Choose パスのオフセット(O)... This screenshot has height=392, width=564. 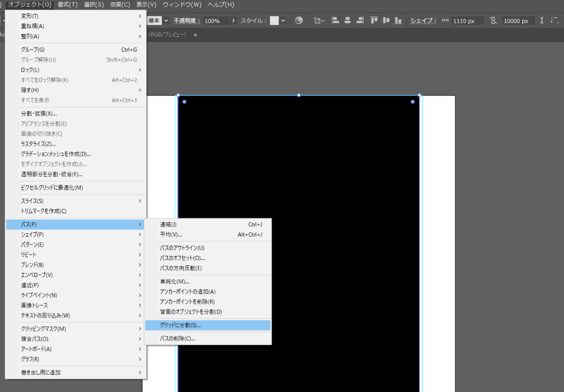coord(208,258)
